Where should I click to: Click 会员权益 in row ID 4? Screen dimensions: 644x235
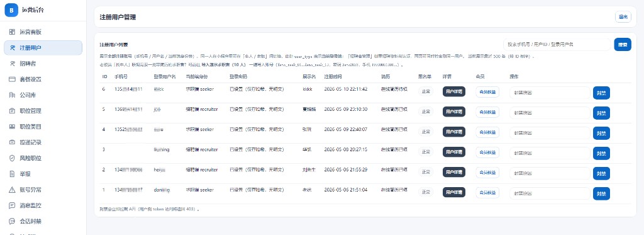point(487,132)
